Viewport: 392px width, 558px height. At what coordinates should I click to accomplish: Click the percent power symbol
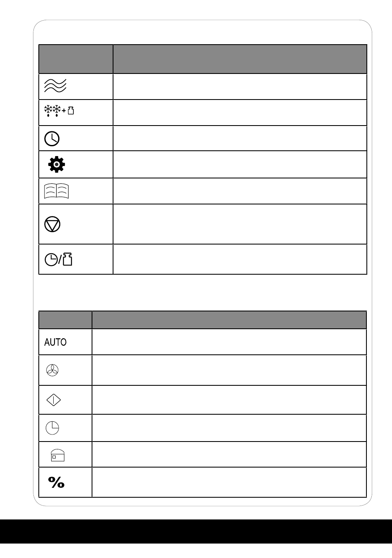[57, 482]
